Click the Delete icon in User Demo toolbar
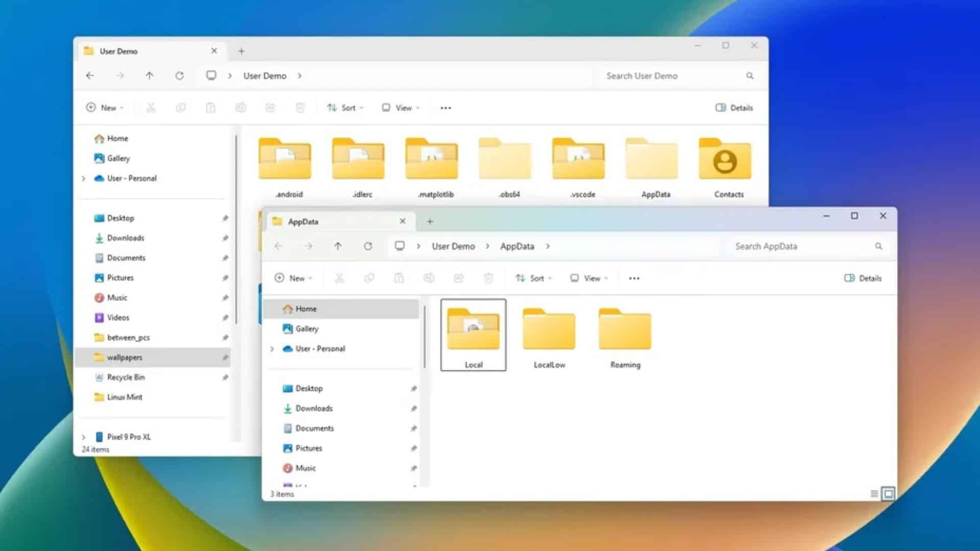This screenshot has height=551, width=980. (300, 108)
